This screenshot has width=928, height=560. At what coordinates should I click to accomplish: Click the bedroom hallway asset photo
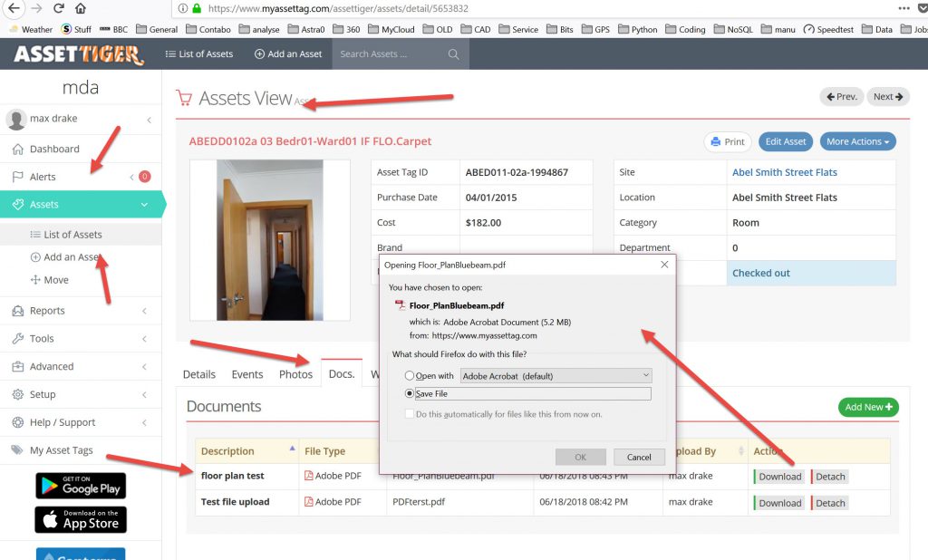point(269,239)
